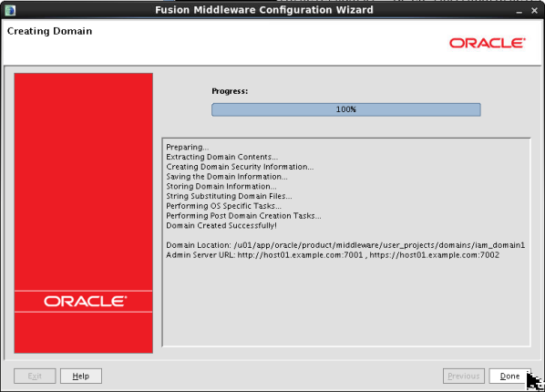This screenshot has height=392, width=545.
Task: Minimize the Configuration Wizard window
Action: click(x=519, y=11)
